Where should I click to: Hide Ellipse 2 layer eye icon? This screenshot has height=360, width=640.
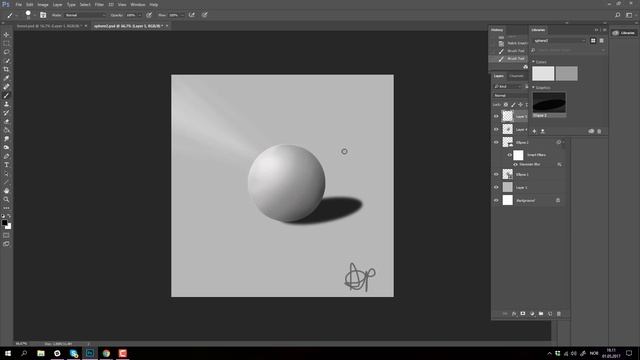click(x=496, y=142)
